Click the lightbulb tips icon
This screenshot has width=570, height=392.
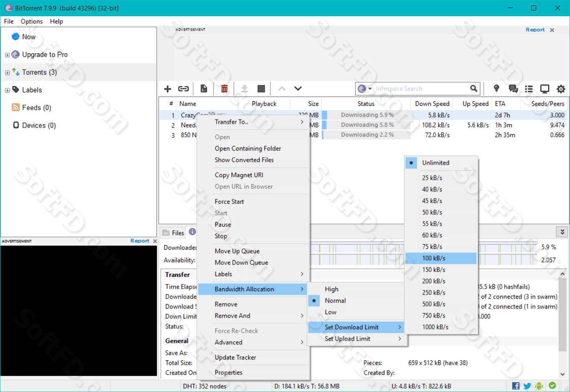point(497,88)
